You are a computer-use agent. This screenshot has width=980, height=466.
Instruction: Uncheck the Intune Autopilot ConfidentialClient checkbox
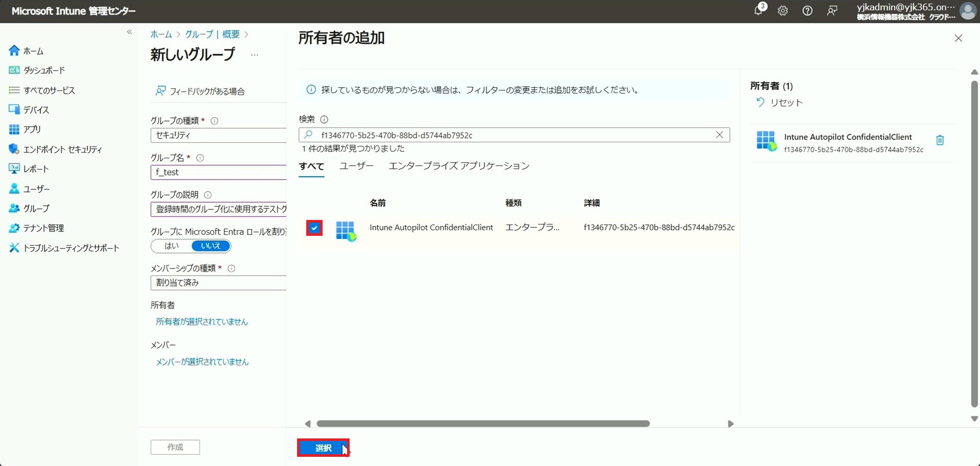(x=314, y=228)
